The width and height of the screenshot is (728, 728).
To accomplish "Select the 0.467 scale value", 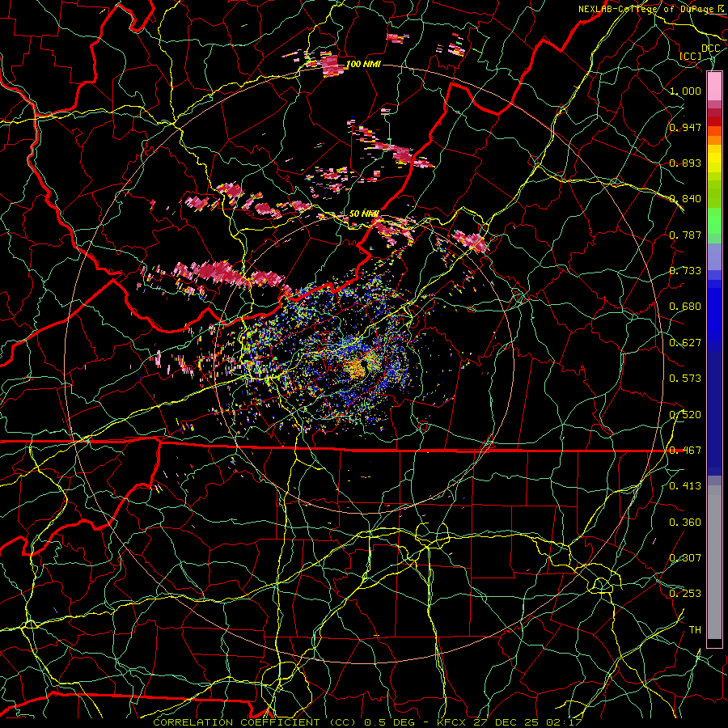I will pos(685,451).
